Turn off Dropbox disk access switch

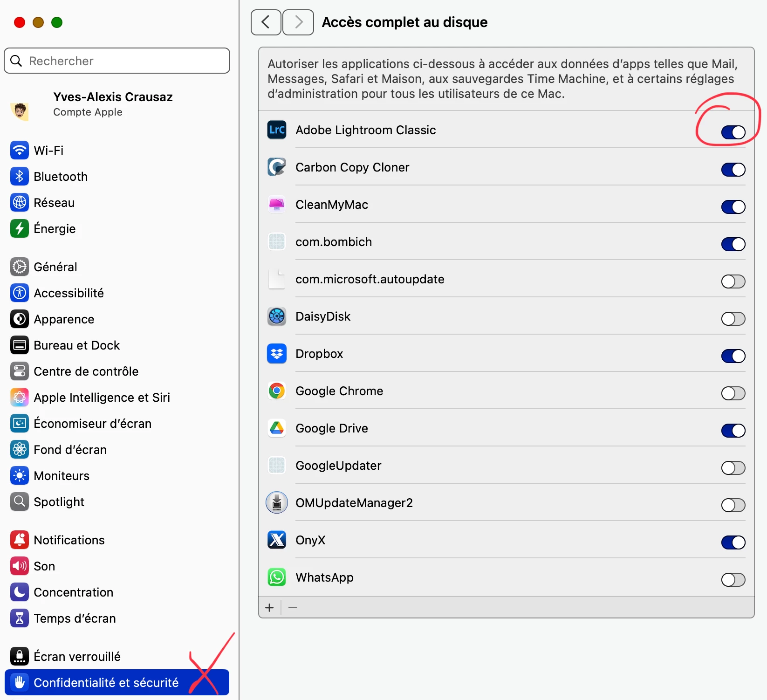tap(733, 356)
